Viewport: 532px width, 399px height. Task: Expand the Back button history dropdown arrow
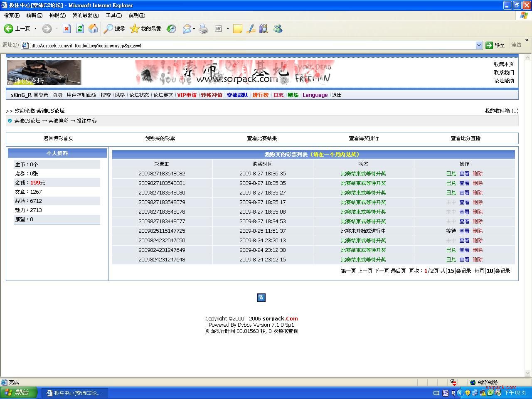[x=35, y=29]
